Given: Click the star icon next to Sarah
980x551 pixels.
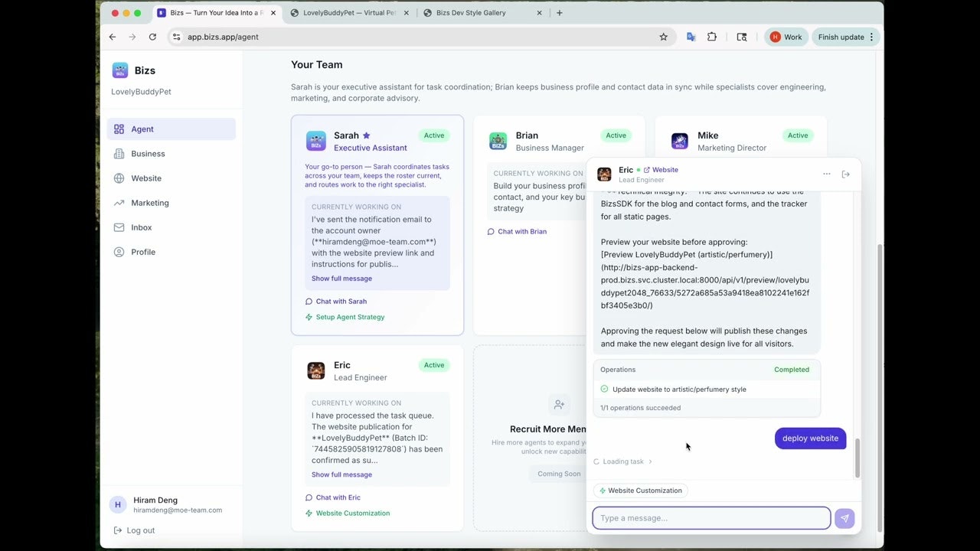Looking at the screenshot, I should pyautogui.click(x=367, y=135).
